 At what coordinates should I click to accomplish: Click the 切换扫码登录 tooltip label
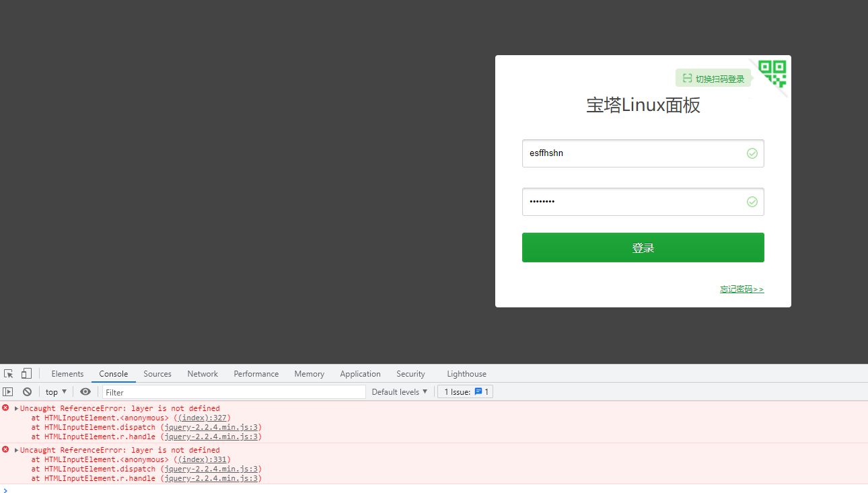(713, 79)
